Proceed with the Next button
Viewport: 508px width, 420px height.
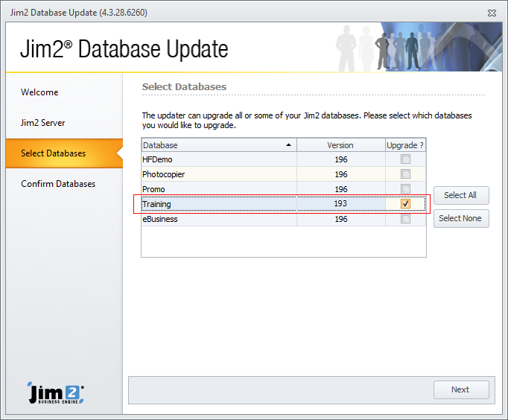coord(461,389)
